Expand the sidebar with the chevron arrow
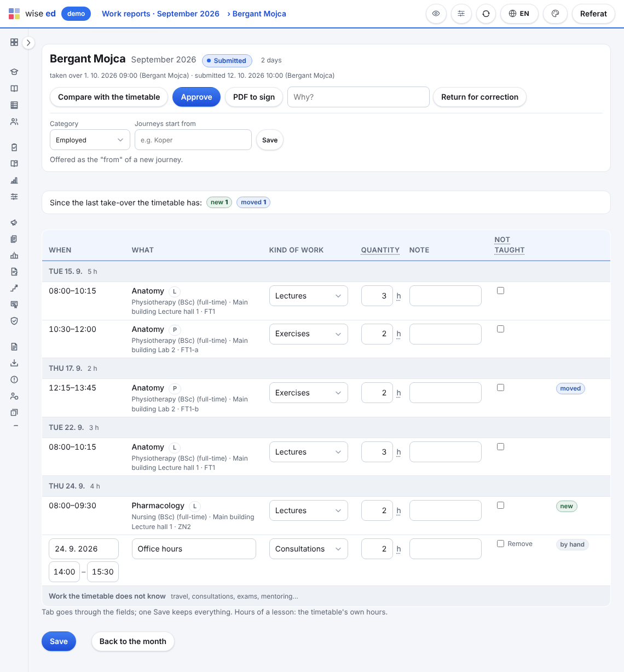 pos(28,42)
